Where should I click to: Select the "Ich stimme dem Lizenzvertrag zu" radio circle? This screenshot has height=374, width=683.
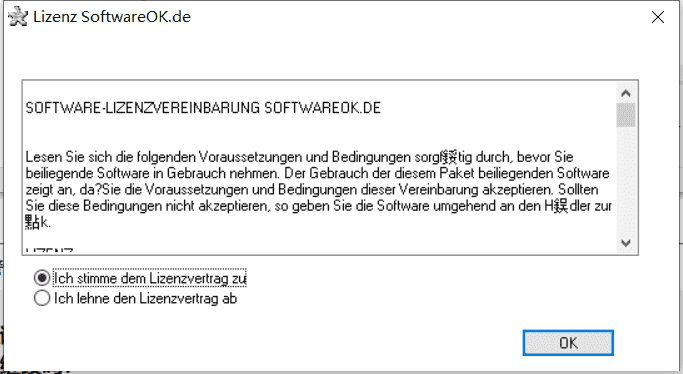click(42, 278)
